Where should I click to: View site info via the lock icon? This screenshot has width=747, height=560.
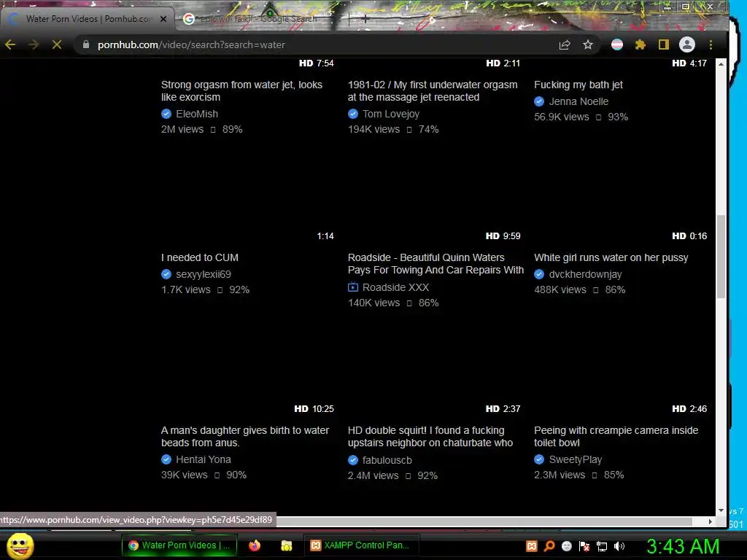coord(86,44)
